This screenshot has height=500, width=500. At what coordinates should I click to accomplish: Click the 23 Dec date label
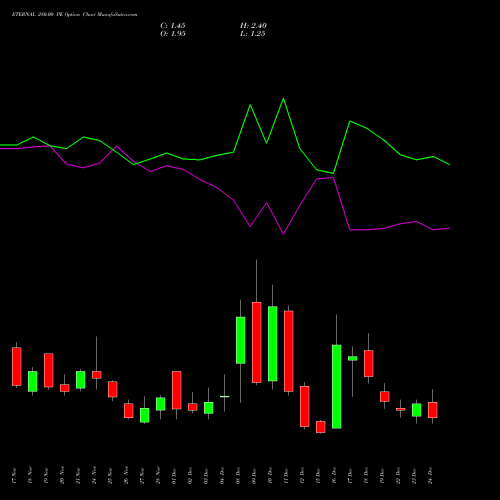pyautogui.click(x=414, y=475)
